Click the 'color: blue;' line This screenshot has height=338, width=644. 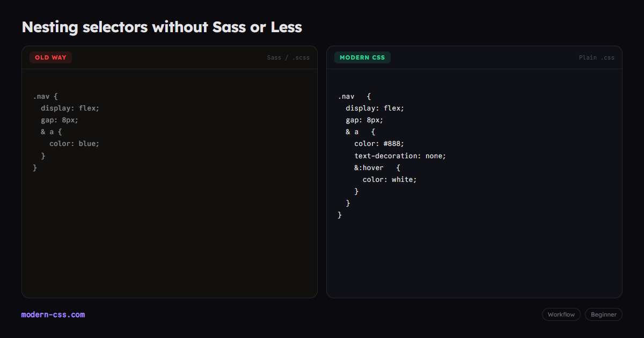pyautogui.click(x=75, y=143)
